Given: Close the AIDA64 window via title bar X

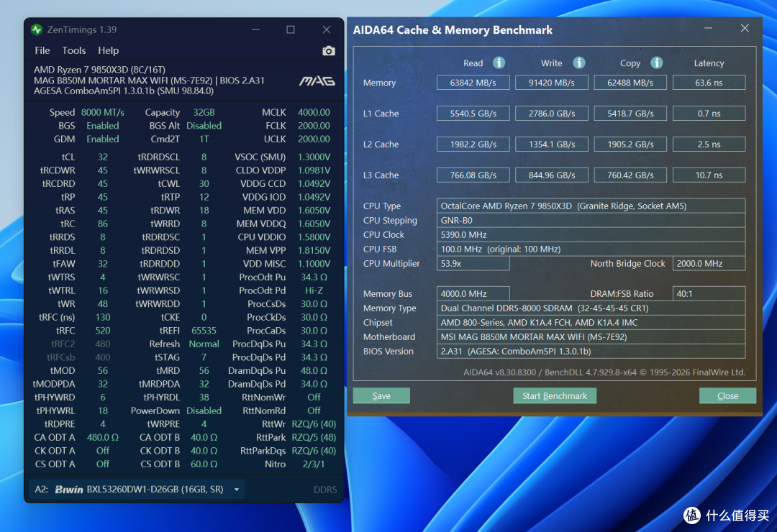Looking at the screenshot, I should coord(745,28).
